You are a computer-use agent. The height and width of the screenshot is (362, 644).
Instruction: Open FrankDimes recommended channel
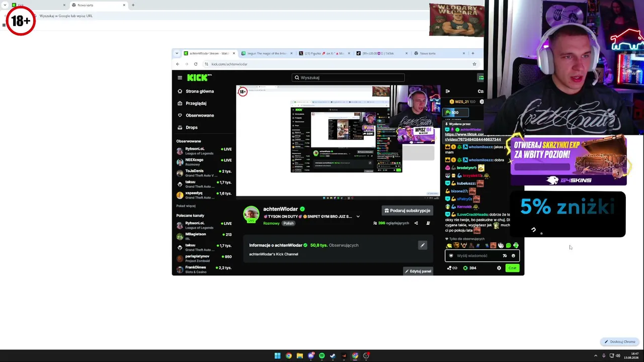[x=204, y=269]
